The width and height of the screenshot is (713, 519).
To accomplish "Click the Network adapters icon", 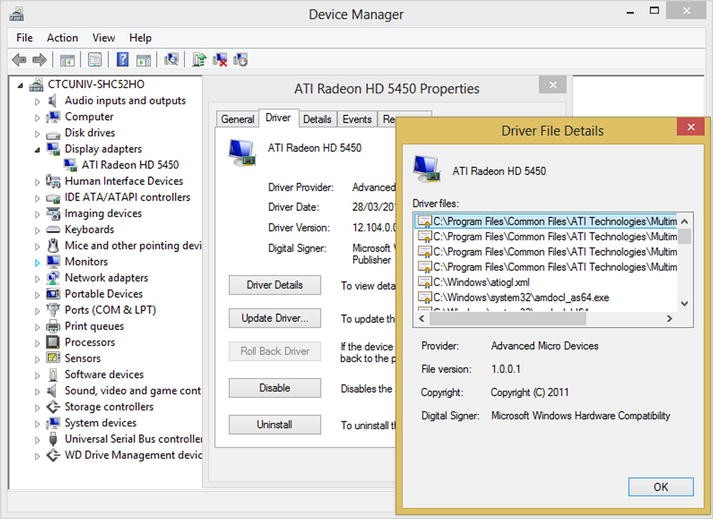I will coord(53,278).
